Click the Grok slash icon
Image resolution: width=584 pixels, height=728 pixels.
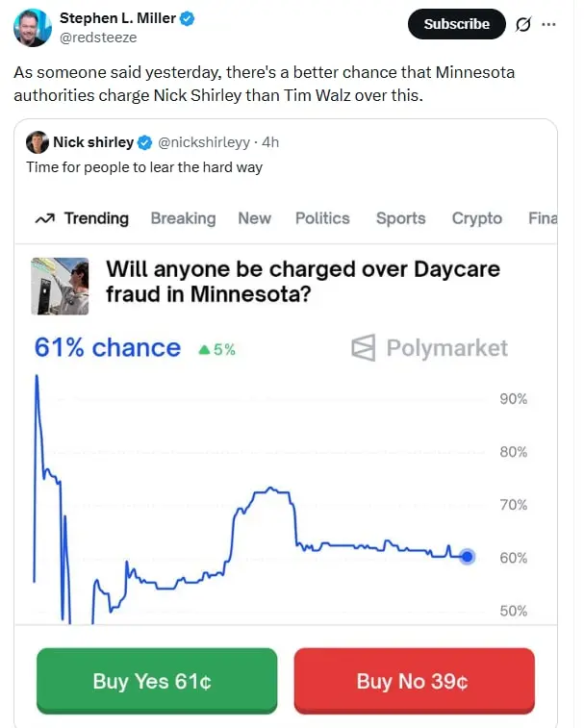click(x=523, y=25)
